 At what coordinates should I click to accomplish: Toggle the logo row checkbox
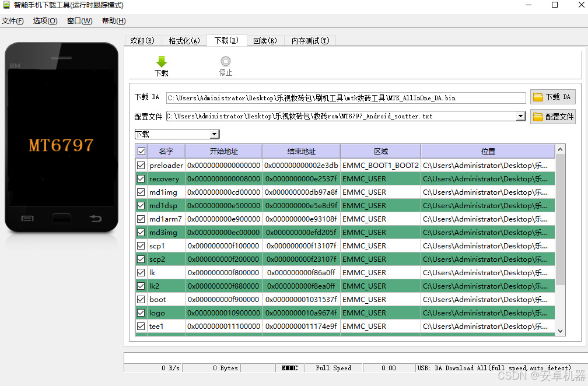coord(141,313)
